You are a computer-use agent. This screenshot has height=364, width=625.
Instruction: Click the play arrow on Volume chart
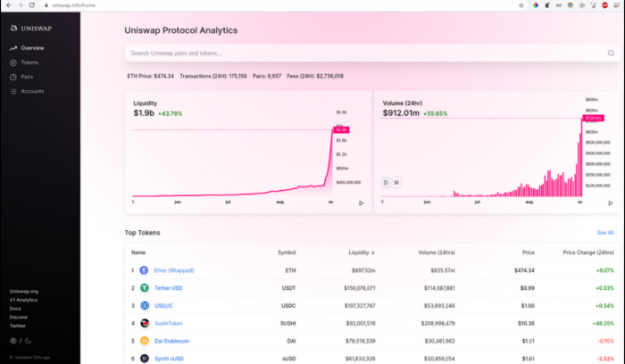pos(610,203)
